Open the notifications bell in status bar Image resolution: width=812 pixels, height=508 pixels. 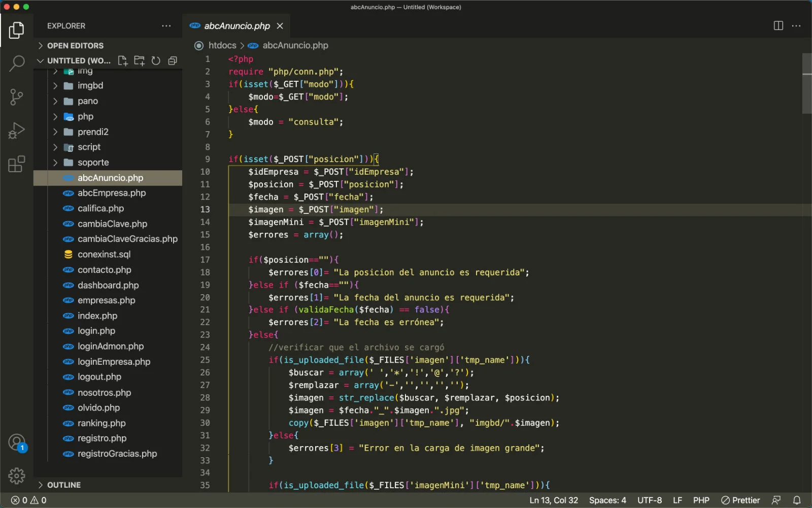pos(797,500)
